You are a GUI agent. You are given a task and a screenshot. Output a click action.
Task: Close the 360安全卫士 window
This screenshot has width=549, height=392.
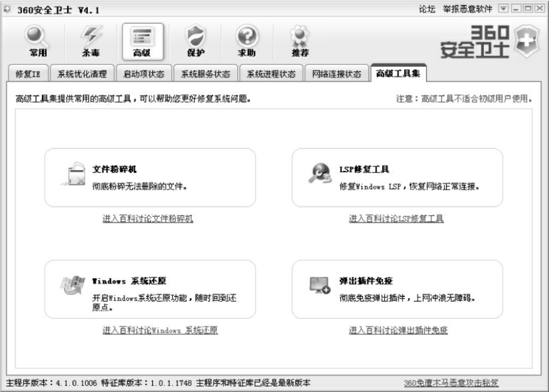540,9
